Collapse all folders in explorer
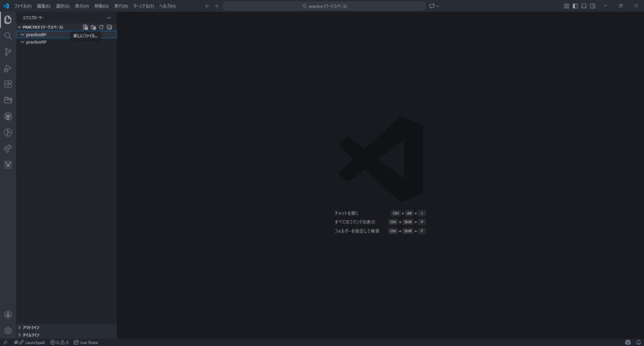This screenshot has width=644, height=346. (x=109, y=27)
